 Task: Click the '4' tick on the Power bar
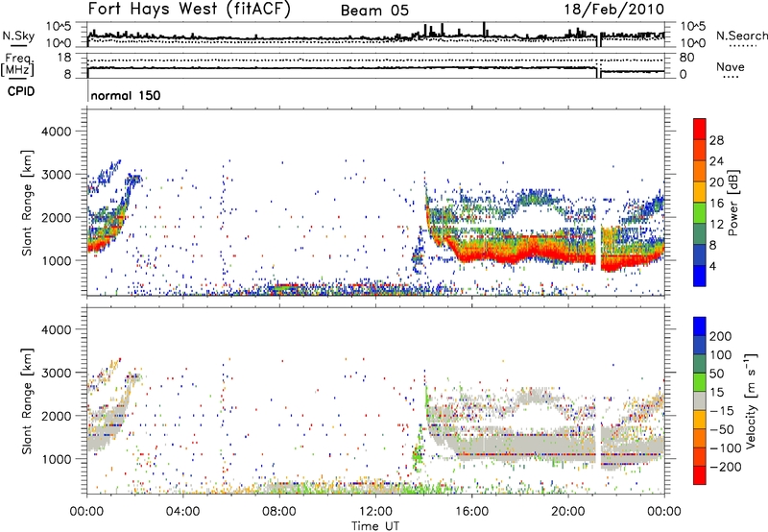tap(712, 266)
